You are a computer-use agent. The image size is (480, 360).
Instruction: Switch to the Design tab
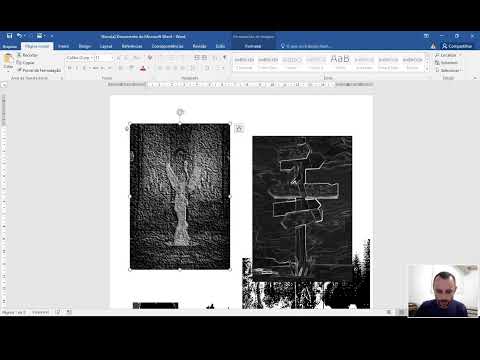click(x=85, y=46)
